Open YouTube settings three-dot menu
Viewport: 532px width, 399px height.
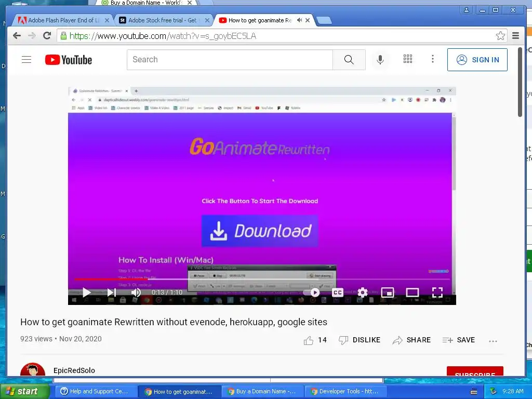(432, 59)
